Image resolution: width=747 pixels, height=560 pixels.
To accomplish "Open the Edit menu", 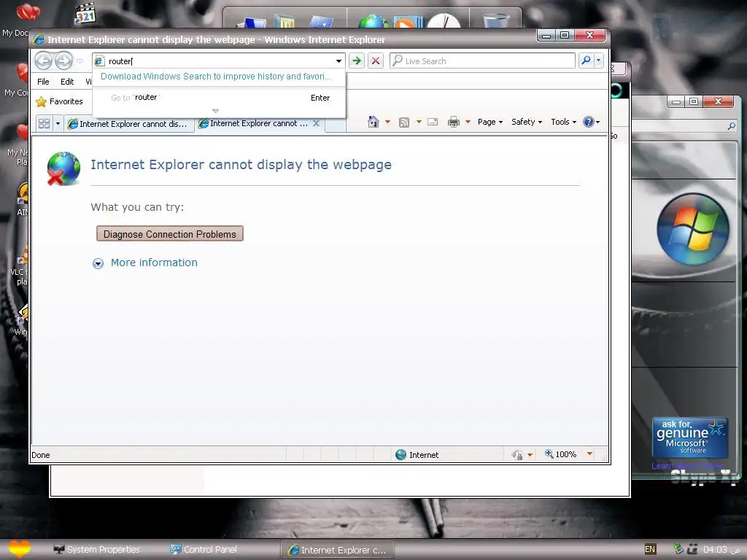I will click(x=67, y=82).
